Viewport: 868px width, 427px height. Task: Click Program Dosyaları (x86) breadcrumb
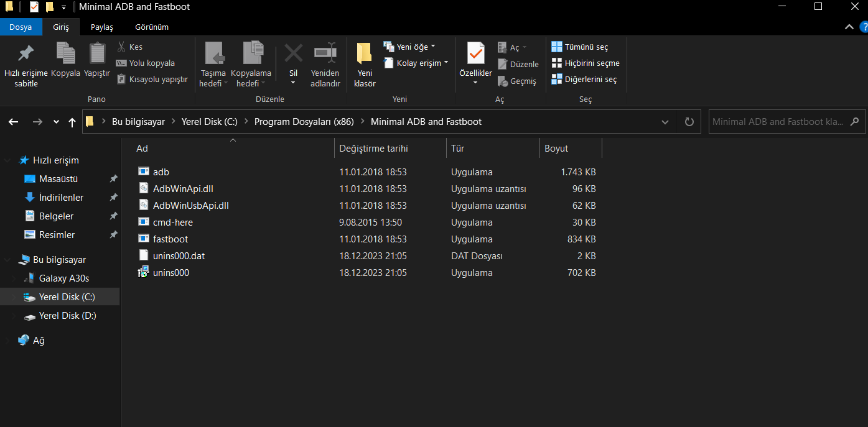[x=304, y=122]
